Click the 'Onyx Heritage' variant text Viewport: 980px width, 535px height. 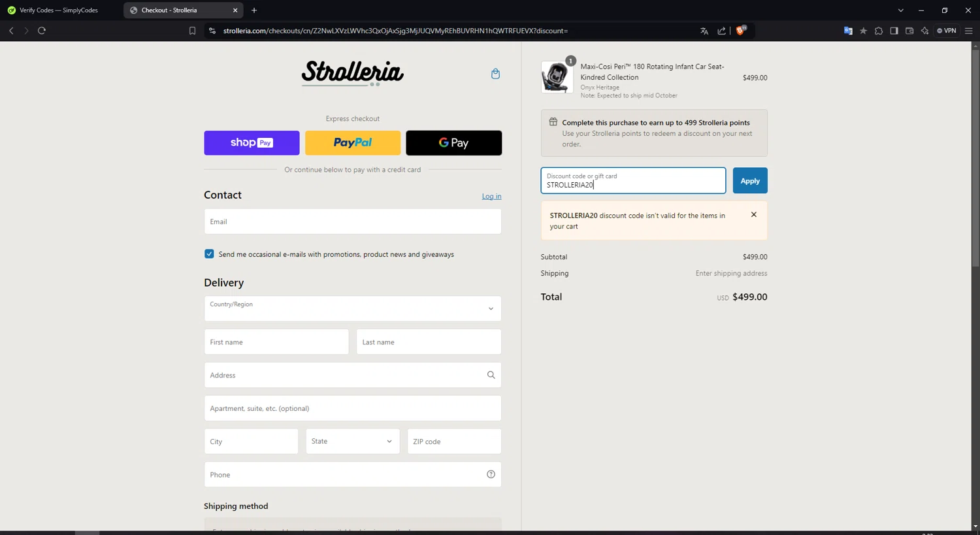600,88
